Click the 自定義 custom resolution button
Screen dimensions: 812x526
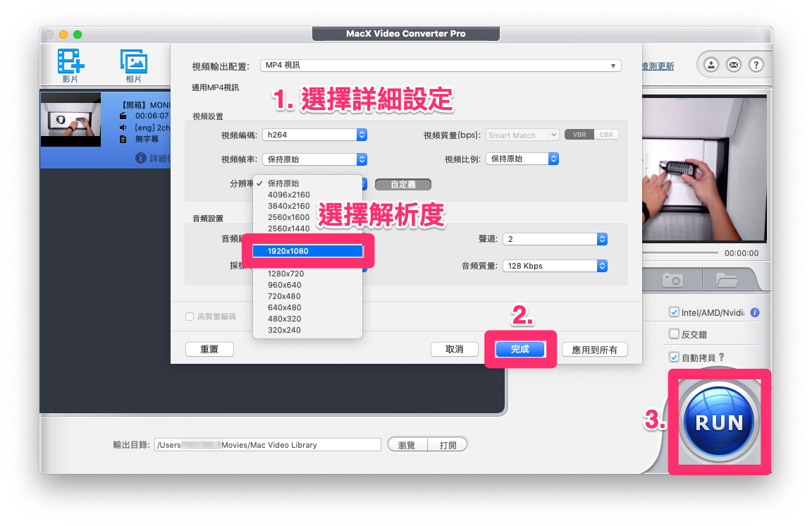[x=403, y=185]
